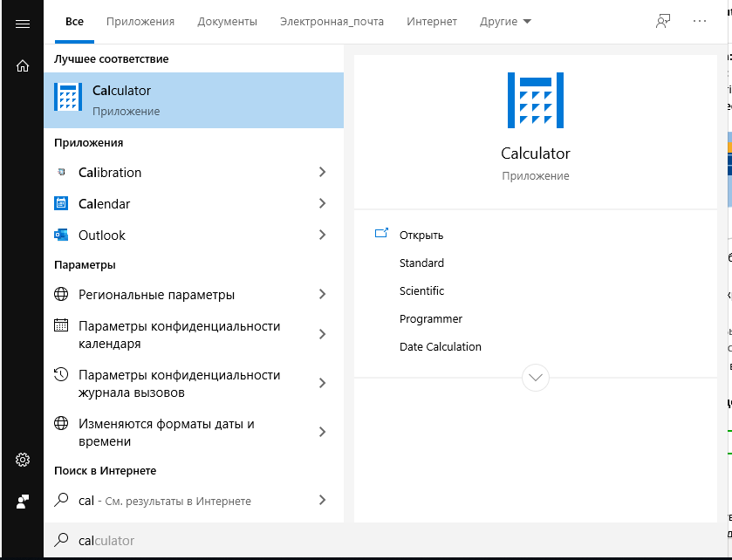732x560 pixels.
Task: Switch to the Документы tab
Action: [x=227, y=22]
